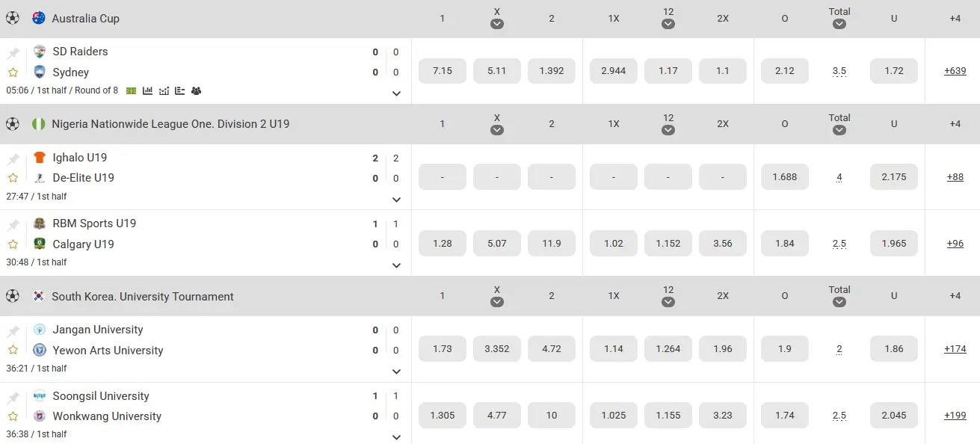Open the bar chart statistics icon
The image size is (980, 444).
[x=148, y=91]
